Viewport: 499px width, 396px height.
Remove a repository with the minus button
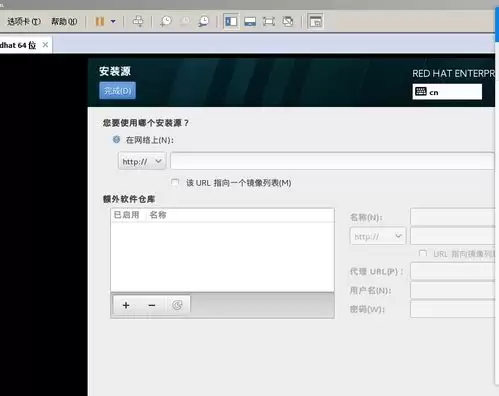[152, 305]
